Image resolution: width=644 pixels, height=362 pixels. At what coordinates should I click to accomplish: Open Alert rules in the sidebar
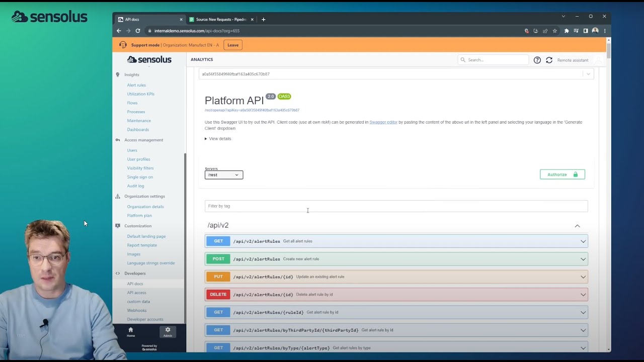click(x=136, y=85)
